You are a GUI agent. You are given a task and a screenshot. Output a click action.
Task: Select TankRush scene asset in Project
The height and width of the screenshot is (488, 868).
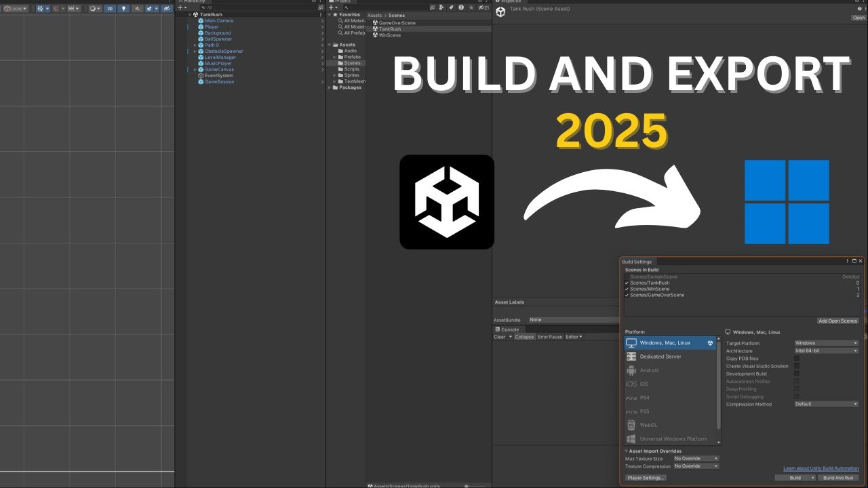[x=387, y=29]
